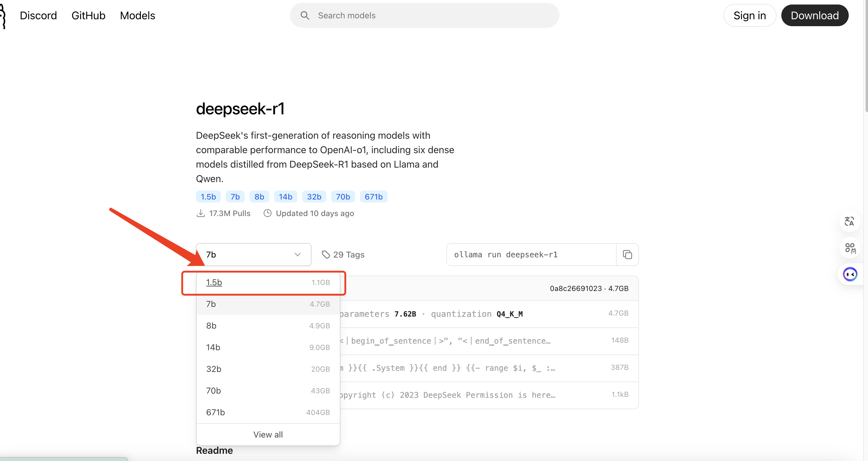Screen dimensions: 868x461
Task: Click the search magnifier icon
Action: [x=305, y=16]
